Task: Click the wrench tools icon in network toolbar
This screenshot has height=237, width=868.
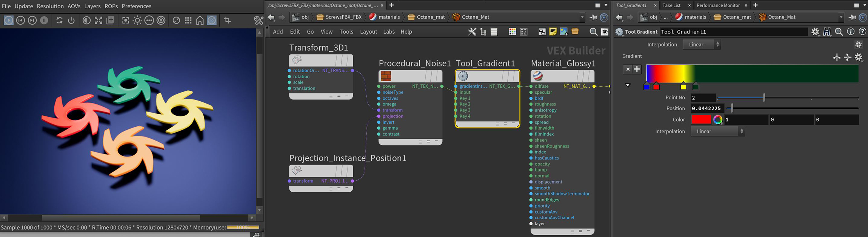Action: pos(472,32)
